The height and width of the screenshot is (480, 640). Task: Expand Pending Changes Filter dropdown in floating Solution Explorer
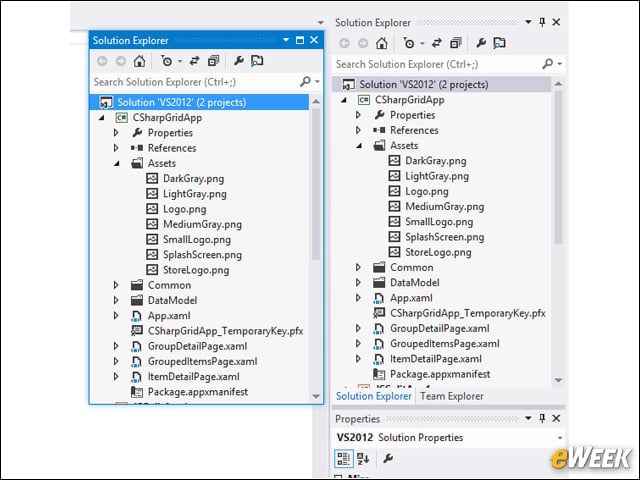tap(180, 62)
